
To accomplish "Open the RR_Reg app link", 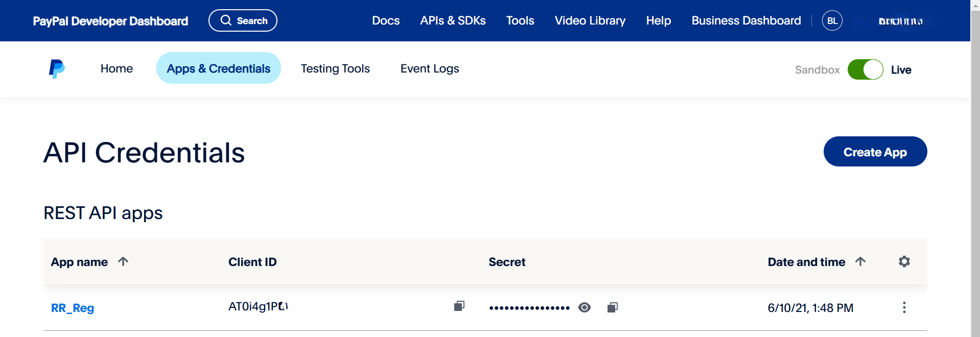I will click(73, 308).
